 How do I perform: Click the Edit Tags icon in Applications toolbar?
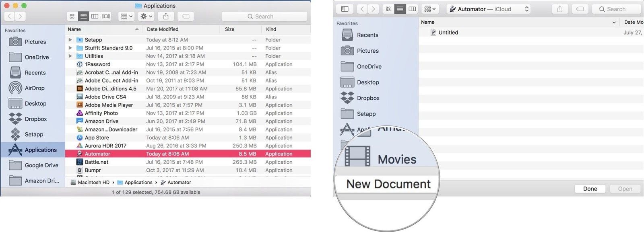[x=186, y=16]
